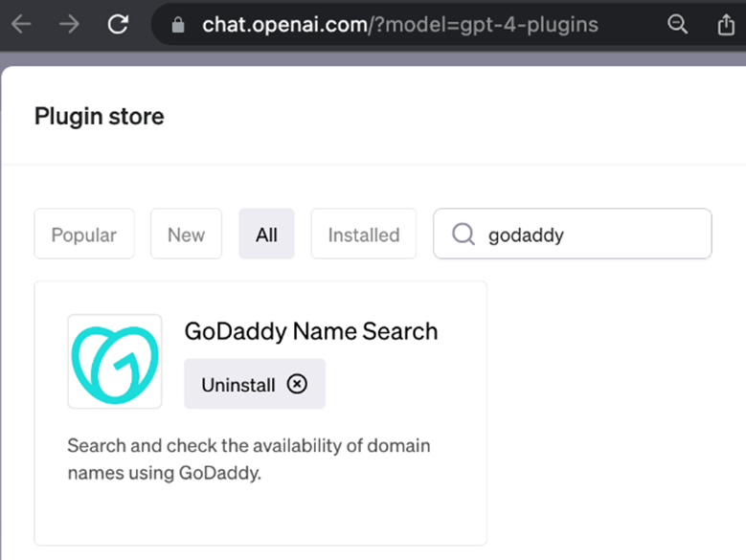Click the GoDaddy Name Search title
This screenshot has width=746, height=560.
(x=310, y=332)
